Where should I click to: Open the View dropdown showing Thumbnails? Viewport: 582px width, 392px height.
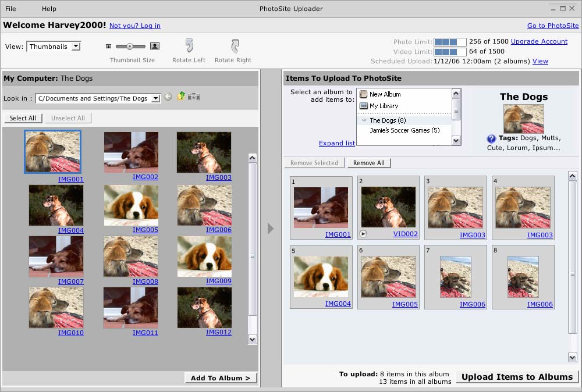(x=76, y=47)
